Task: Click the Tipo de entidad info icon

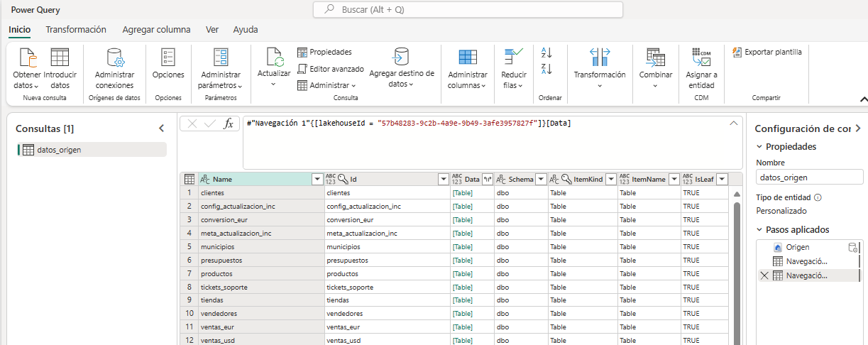Action: click(x=818, y=198)
